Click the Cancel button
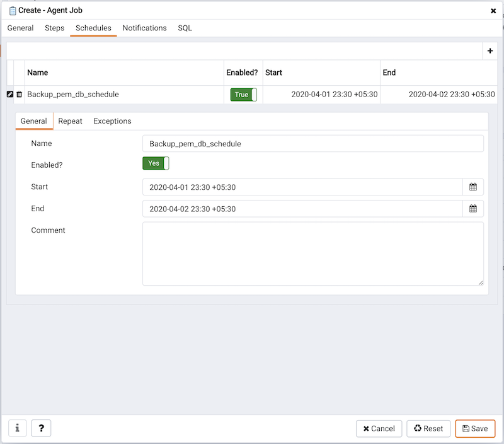Image resolution: width=504 pixels, height=444 pixels. 379,429
